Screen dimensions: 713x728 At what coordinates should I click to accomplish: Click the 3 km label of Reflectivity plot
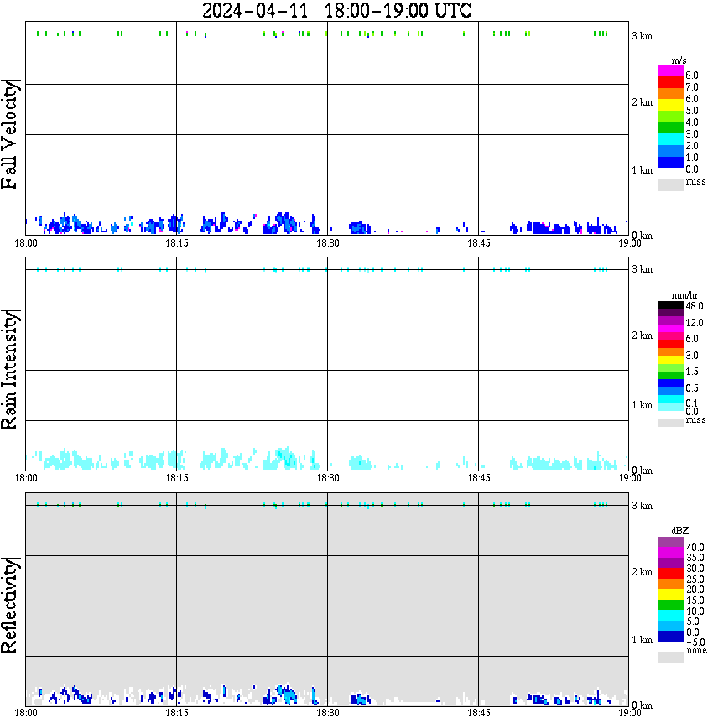[642, 505]
